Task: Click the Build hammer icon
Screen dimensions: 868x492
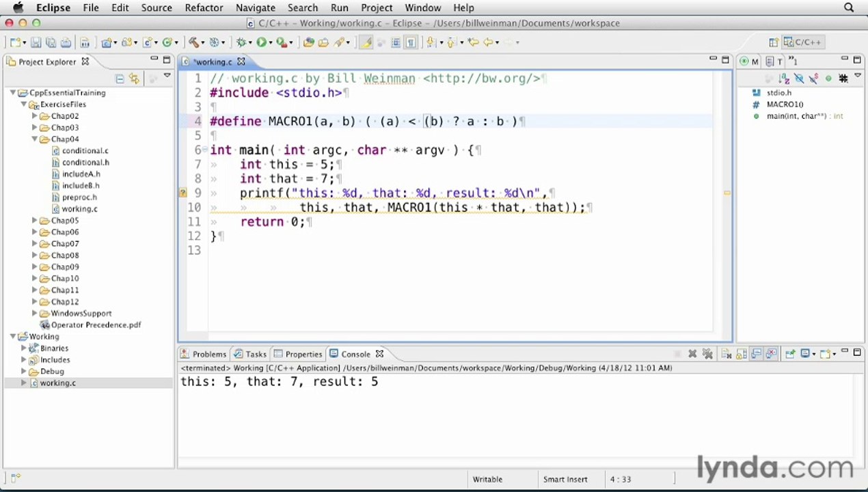Action: point(194,42)
